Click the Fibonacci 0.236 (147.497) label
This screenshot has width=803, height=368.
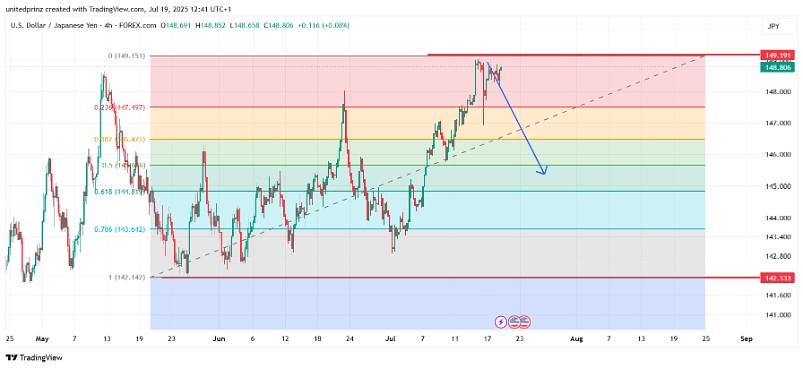[x=120, y=107]
